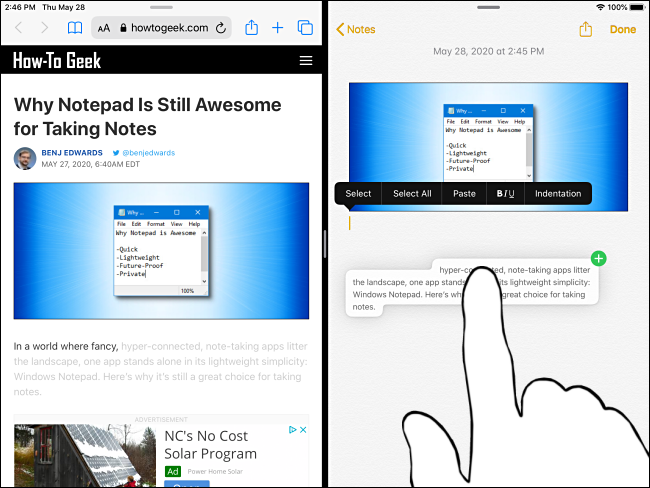Image resolution: width=650 pixels, height=488 pixels.
Task: Reload the howtogeek.com page
Action: (x=221, y=28)
